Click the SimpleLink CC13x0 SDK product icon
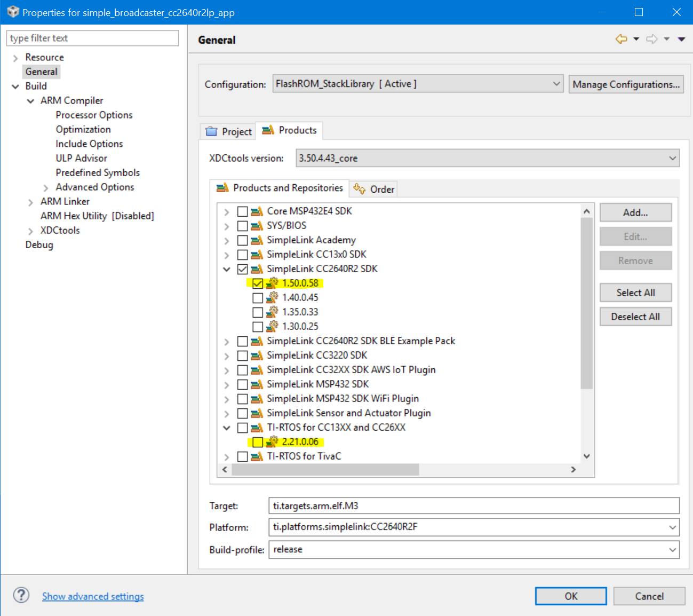 pos(257,255)
